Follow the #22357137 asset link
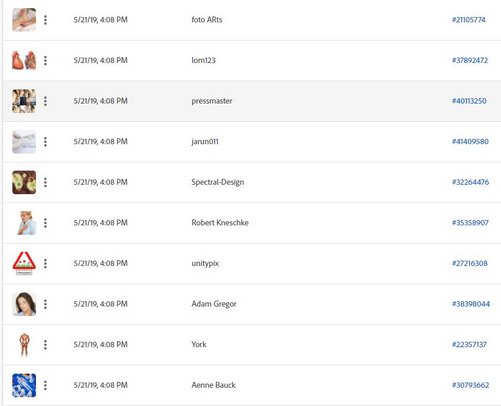This screenshot has width=501, height=406. coord(469,344)
